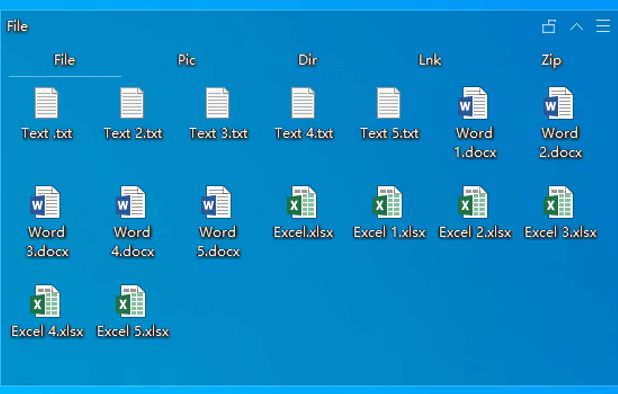Select the Word 3.docx file icon

coord(45,202)
